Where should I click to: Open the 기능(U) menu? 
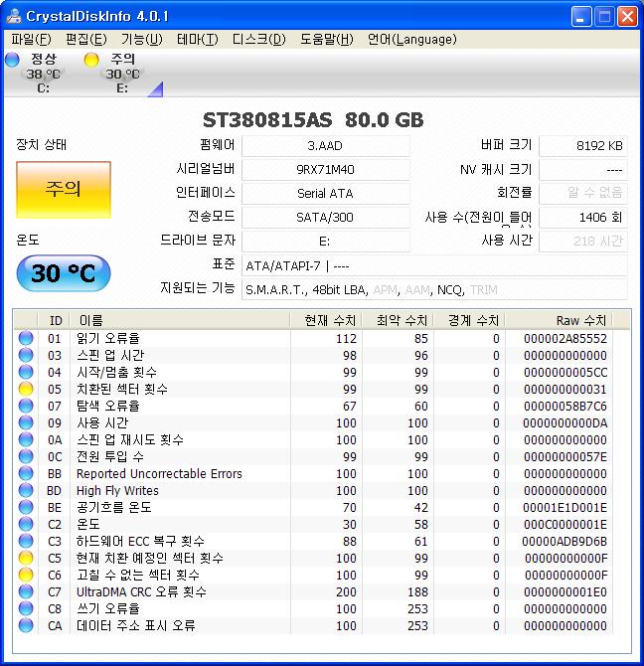(x=142, y=40)
